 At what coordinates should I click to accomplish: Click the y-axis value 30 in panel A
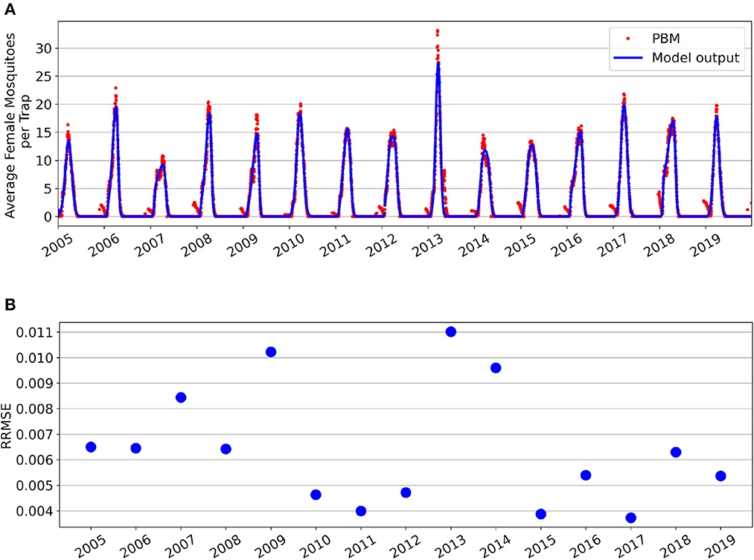coord(43,48)
